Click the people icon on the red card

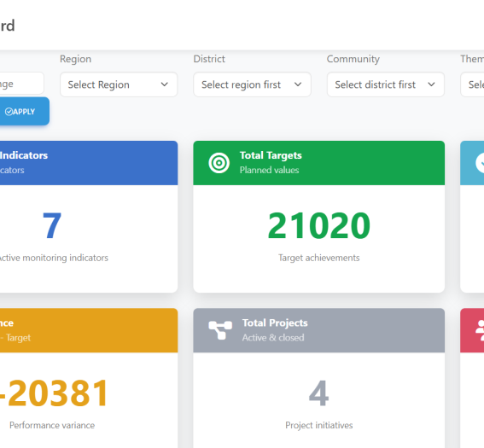click(x=480, y=330)
